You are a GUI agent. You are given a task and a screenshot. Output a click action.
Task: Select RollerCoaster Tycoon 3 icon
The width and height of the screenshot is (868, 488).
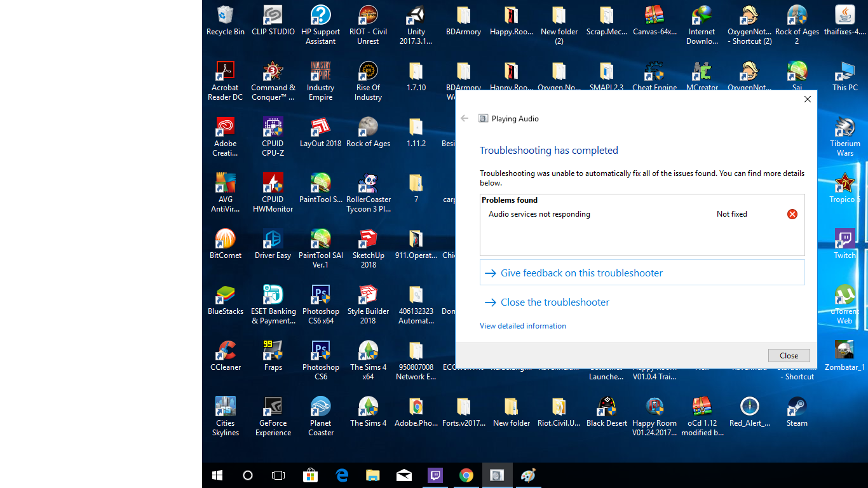point(368,193)
